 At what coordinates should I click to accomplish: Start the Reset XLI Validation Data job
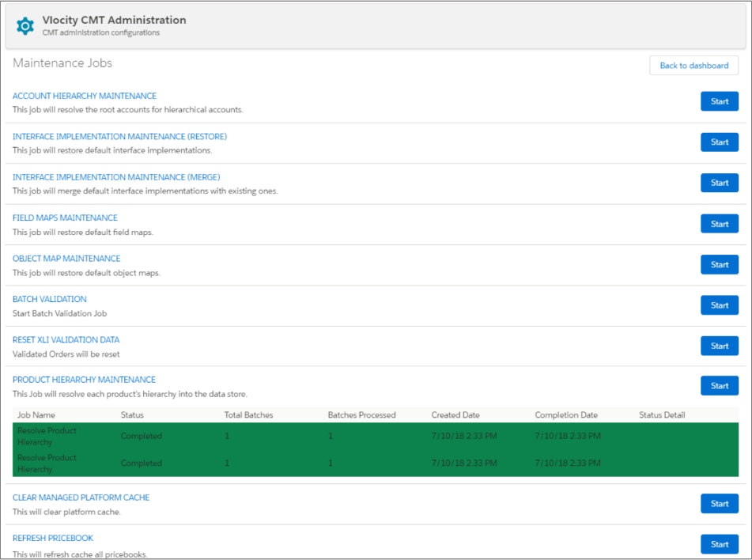tap(720, 346)
